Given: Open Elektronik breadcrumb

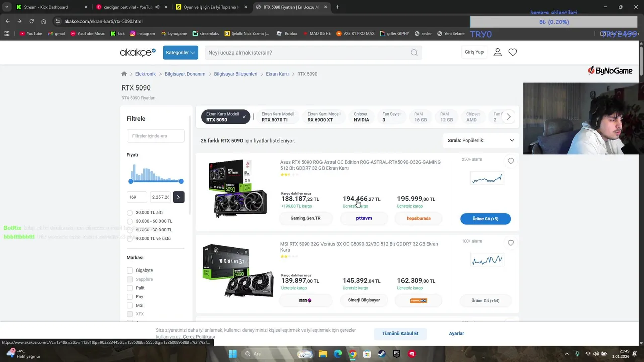Looking at the screenshot, I should (x=145, y=74).
